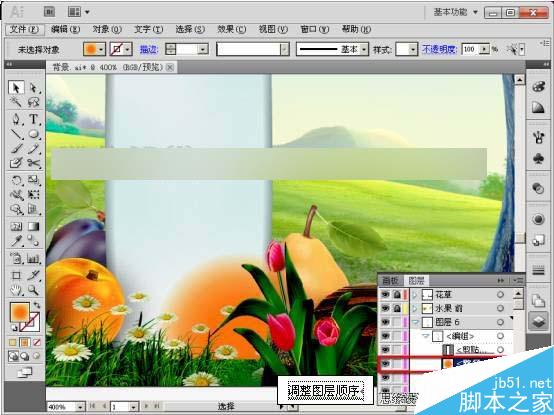Click the large fill color swatch
Viewport: 554px width, 415px height.
click(20, 313)
